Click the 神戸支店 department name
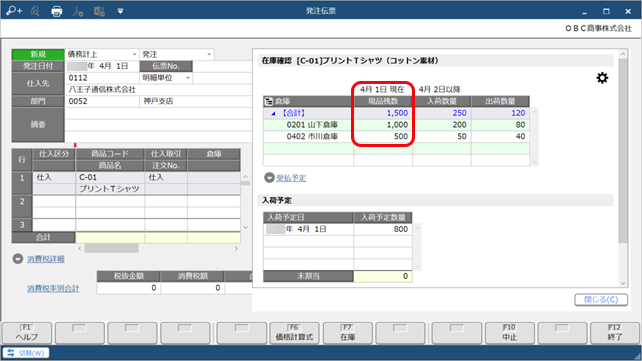Viewport: 642px width, 361px height. tap(158, 101)
